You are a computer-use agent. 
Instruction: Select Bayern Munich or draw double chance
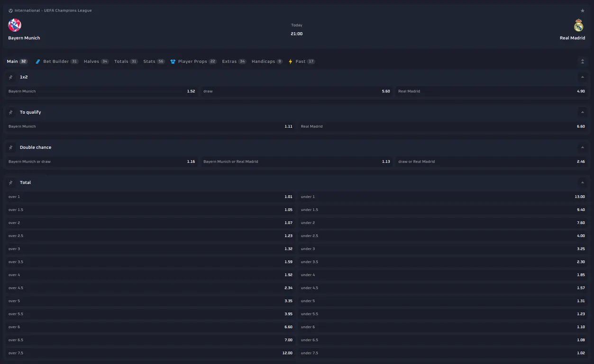coord(101,162)
